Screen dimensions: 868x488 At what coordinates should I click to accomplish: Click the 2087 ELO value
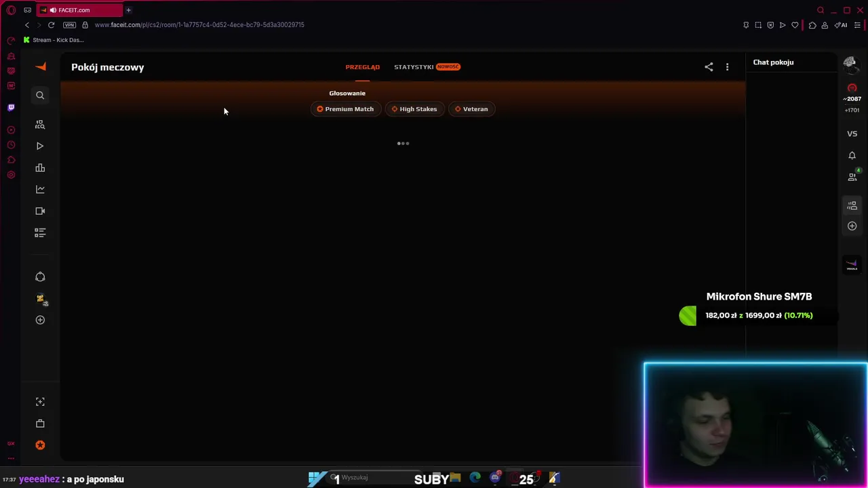point(852,99)
